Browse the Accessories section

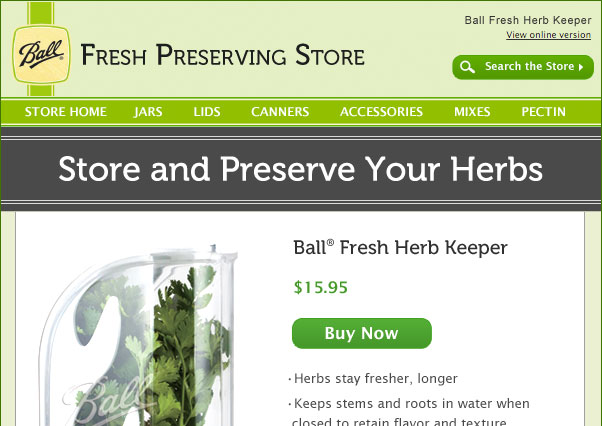coord(381,112)
